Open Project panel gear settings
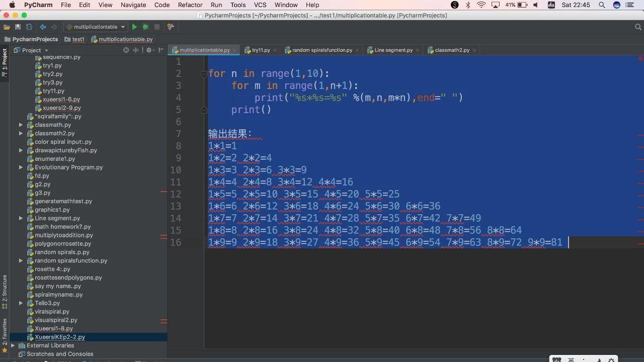 point(149,50)
